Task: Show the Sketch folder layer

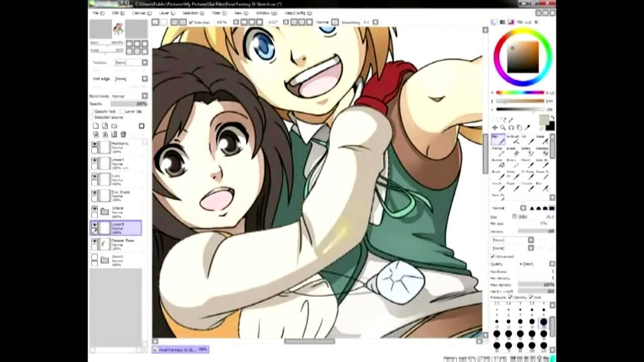Action: pos(95,257)
